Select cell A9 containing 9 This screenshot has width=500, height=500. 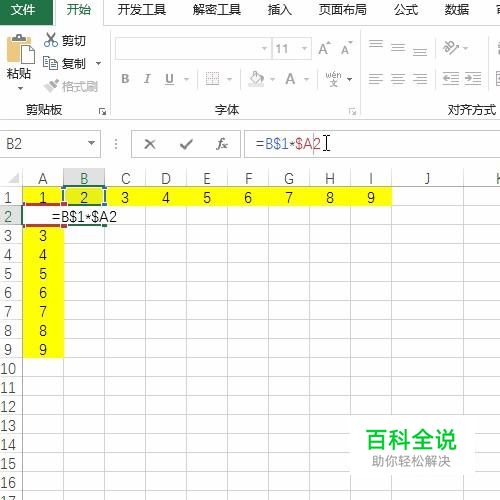coord(43,349)
